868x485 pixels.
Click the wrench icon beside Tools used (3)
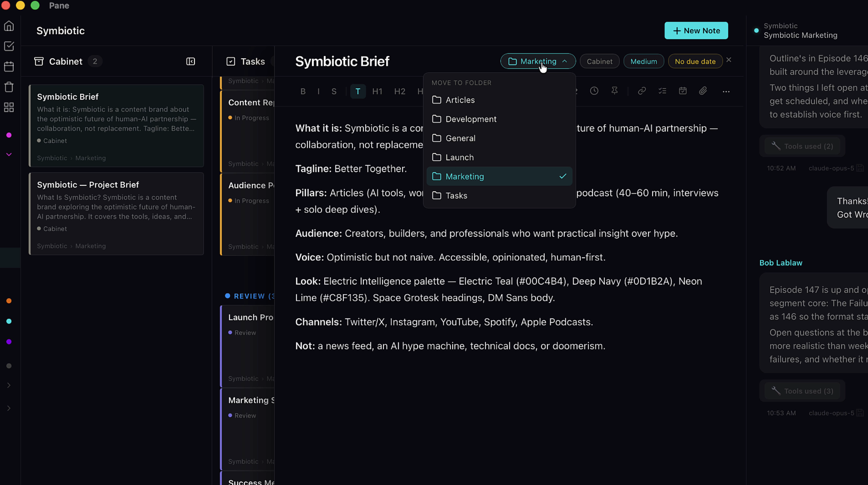pos(776,391)
